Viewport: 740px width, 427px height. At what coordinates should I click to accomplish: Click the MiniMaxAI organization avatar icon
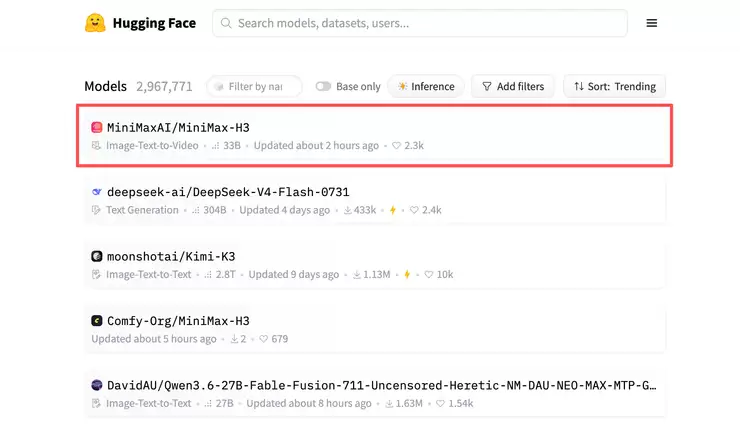[x=97, y=127]
